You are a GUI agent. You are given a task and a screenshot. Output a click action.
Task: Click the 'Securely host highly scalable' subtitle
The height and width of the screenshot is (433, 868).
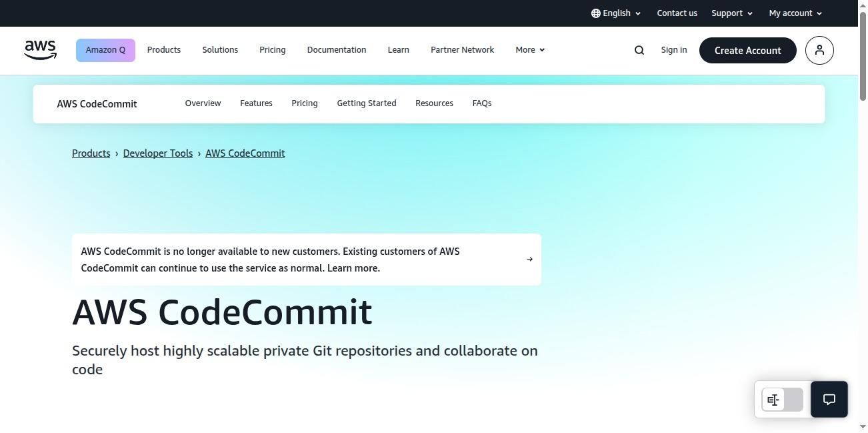[305, 360]
